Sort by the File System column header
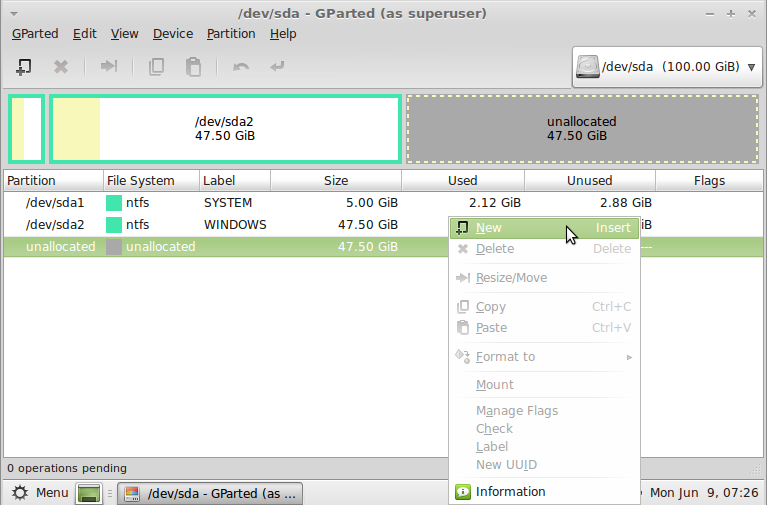767x505 pixels. coord(151,181)
